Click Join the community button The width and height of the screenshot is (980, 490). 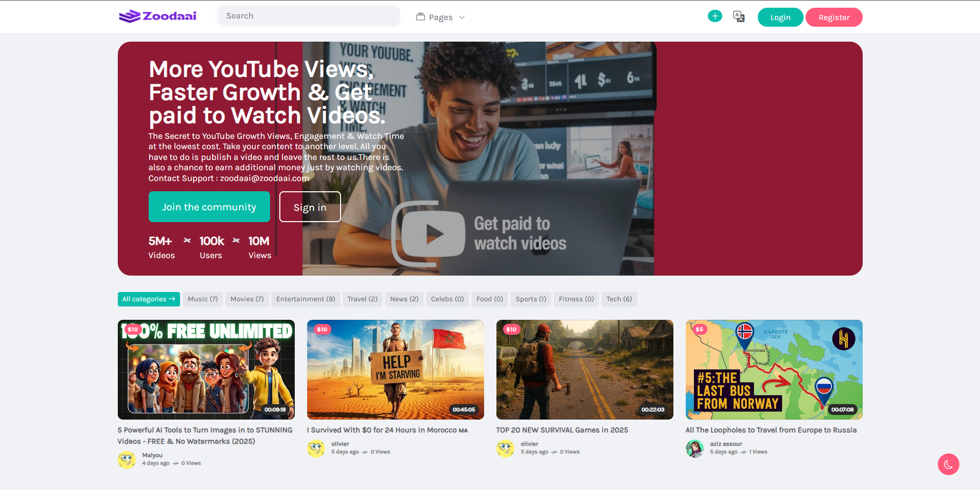point(209,207)
